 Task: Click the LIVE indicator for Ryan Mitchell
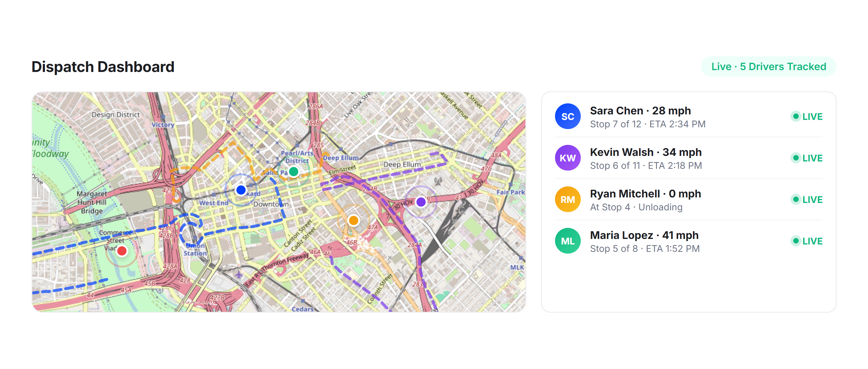pyautogui.click(x=807, y=199)
